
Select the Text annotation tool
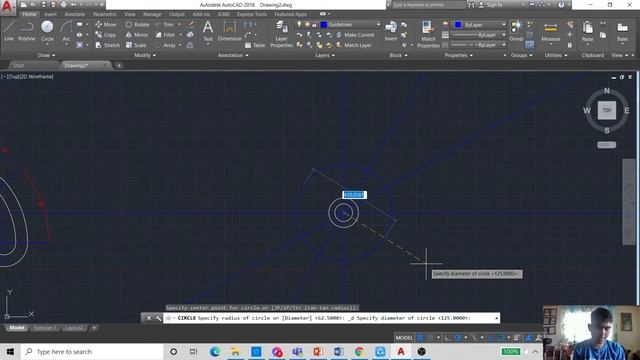[208, 31]
